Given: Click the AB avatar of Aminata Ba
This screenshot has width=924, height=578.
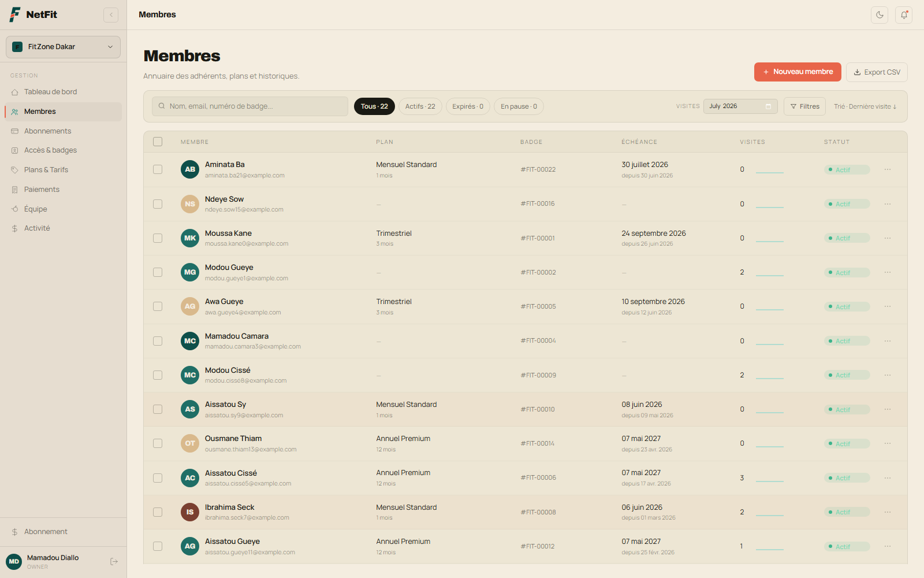Looking at the screenshot, I should (x=190, y=169).
